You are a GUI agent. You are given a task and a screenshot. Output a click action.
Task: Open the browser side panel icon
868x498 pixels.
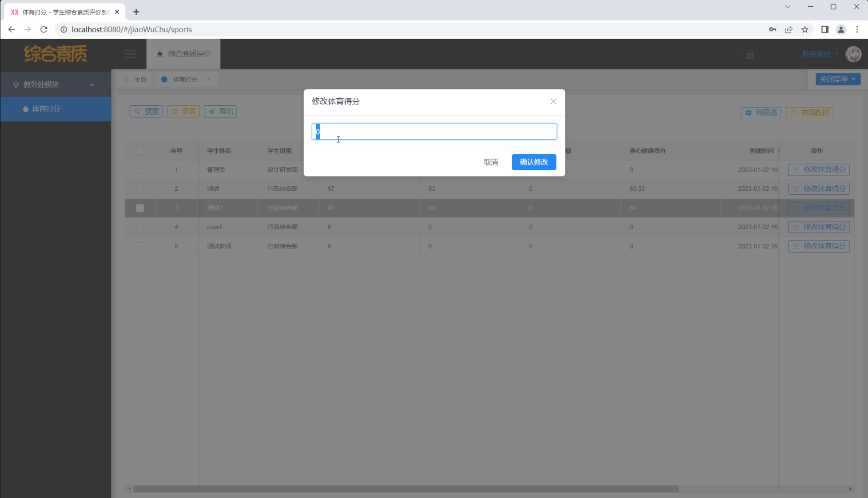click(824, 29)
